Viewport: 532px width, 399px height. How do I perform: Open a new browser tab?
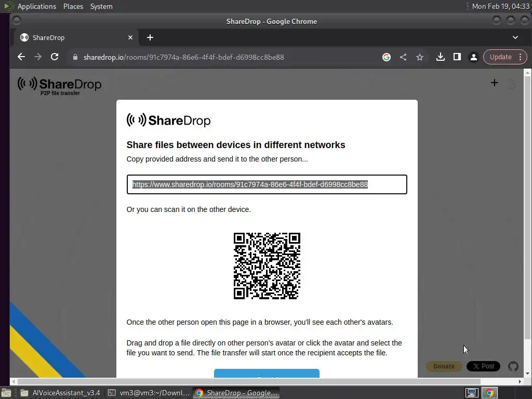pyautogui.click(x=150, y=37)
